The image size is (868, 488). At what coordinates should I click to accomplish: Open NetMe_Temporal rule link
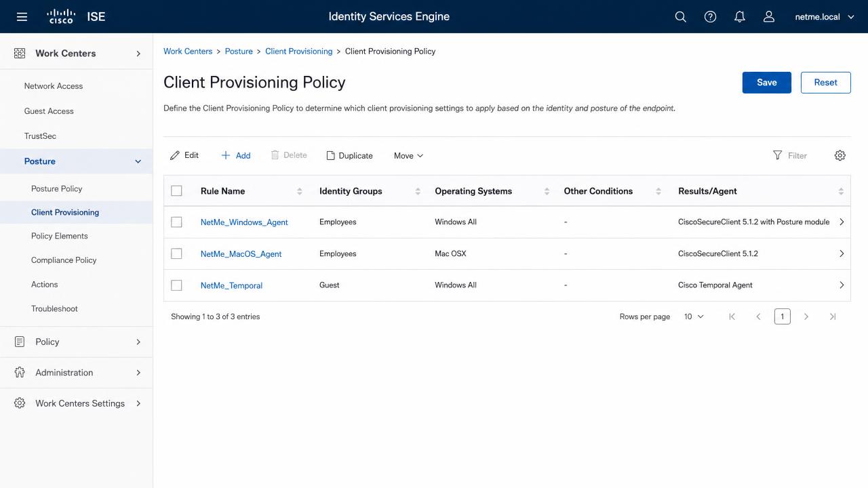231,285
